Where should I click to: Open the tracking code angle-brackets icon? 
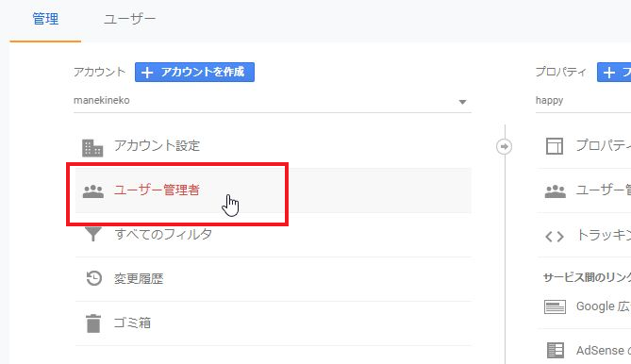(x=555, y=236)
